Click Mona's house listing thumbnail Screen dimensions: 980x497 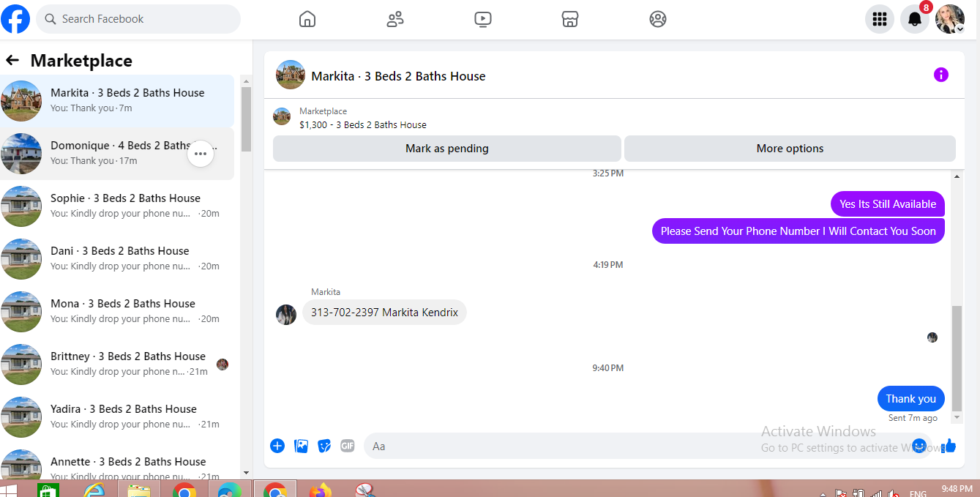pos(21,312)
